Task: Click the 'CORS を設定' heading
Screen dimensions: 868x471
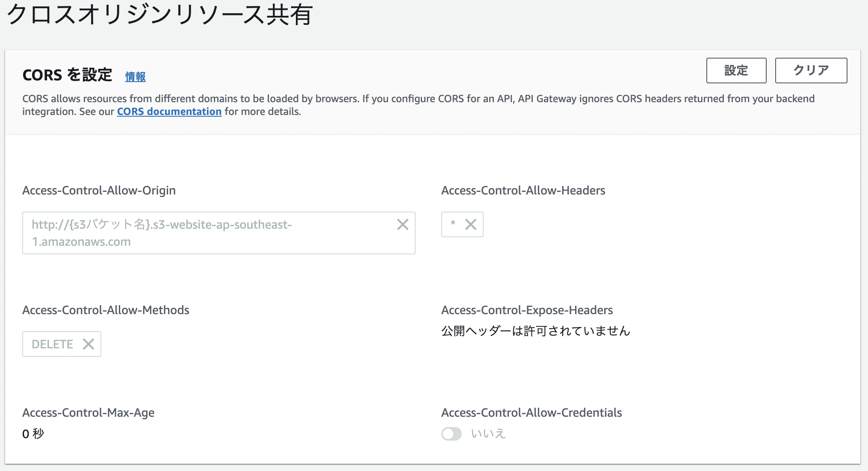Action: click(x=67, y=75)
